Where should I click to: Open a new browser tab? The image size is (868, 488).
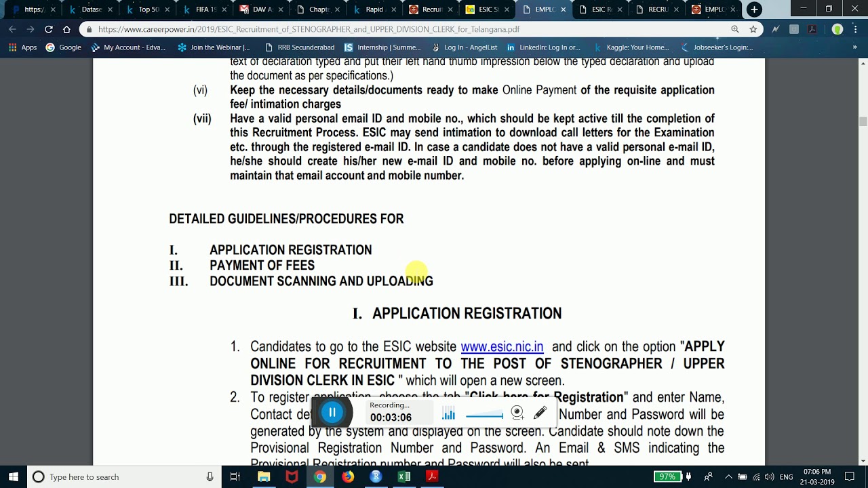point(754,9)
